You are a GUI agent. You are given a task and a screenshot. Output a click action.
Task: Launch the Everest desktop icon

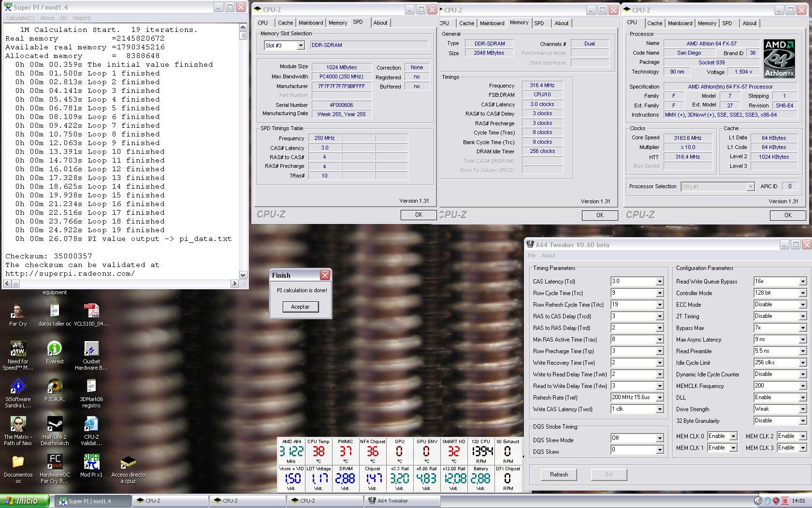tap(55, 349)
